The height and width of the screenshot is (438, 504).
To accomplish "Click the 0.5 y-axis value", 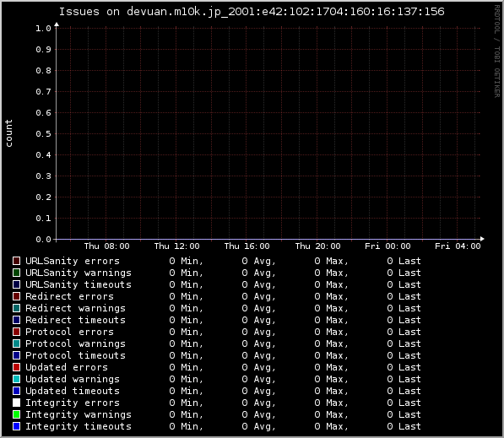I will coord(43,134).
